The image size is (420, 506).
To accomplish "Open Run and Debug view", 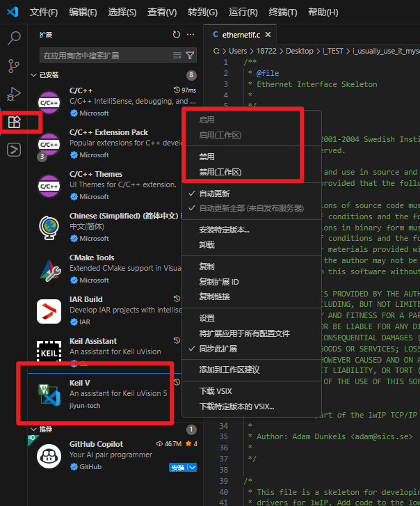I will pyautogui.click(x=13, y=94).
